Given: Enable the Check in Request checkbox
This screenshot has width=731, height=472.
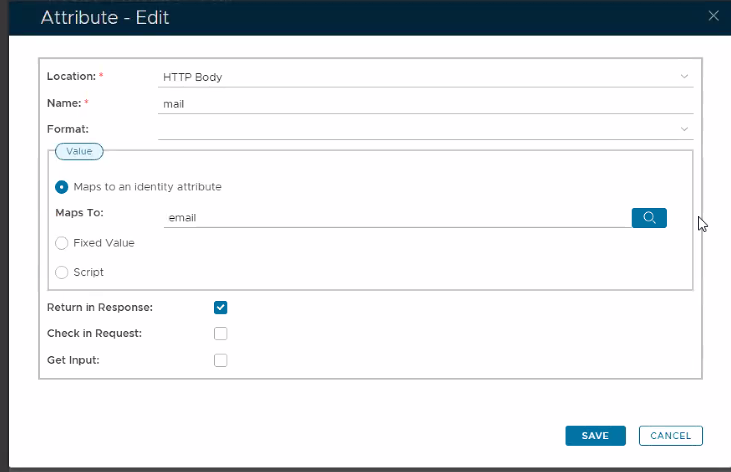Looking at the screenshot, I should pyautogui.click(x=221, y=334).
